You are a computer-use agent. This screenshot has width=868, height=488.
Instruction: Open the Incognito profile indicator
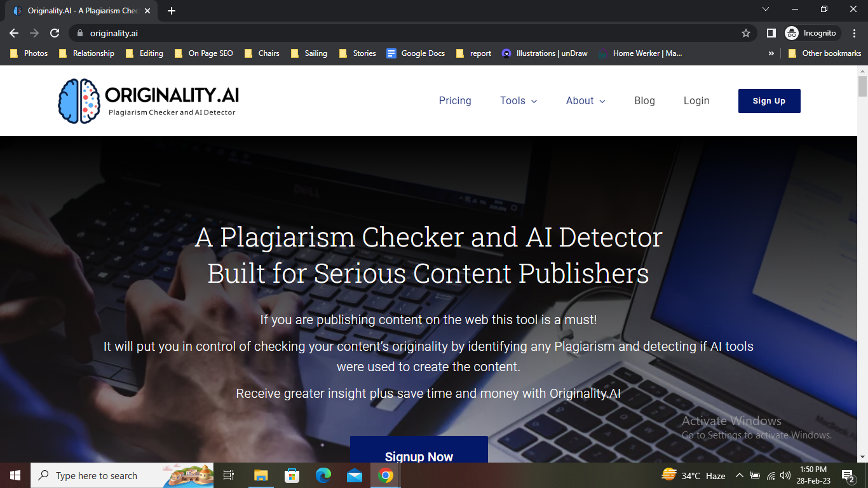(812, 33)
